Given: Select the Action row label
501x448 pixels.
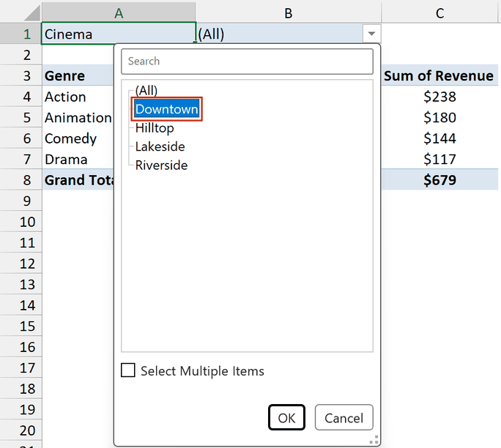Looking at the screenshot, I should click(78, 97).
